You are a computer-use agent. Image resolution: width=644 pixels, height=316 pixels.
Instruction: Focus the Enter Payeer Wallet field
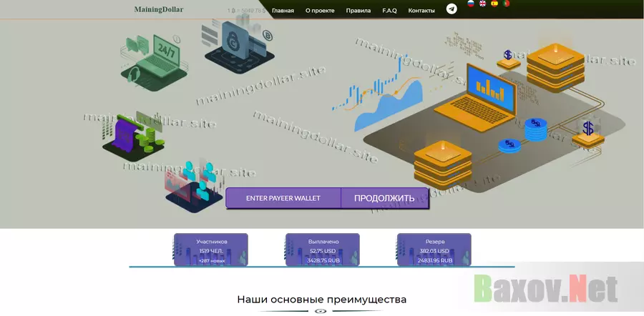tap(283, 198)
